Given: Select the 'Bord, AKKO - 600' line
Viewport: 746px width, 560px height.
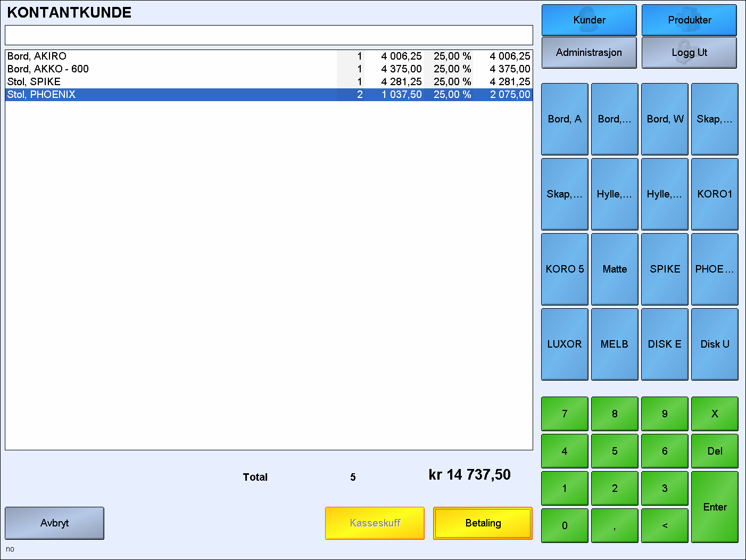Looking at the screenshot, I should click(x=269, y=69).
